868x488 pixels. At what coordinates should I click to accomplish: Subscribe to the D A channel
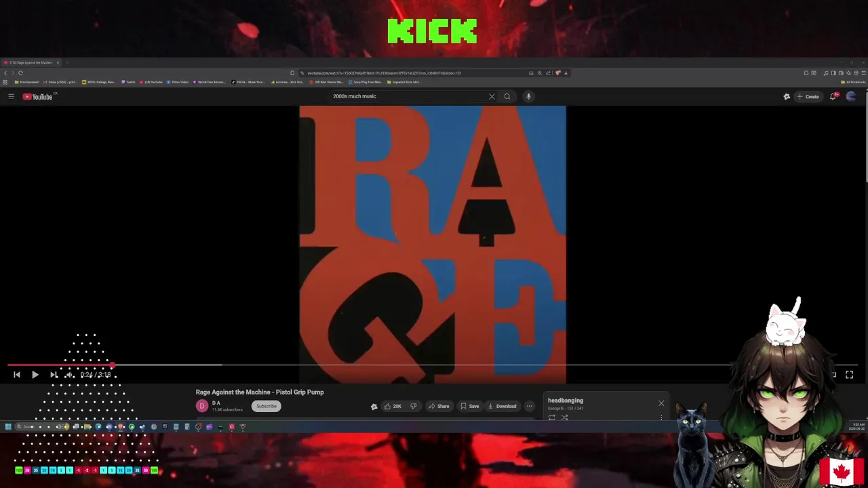coord(267,406)
